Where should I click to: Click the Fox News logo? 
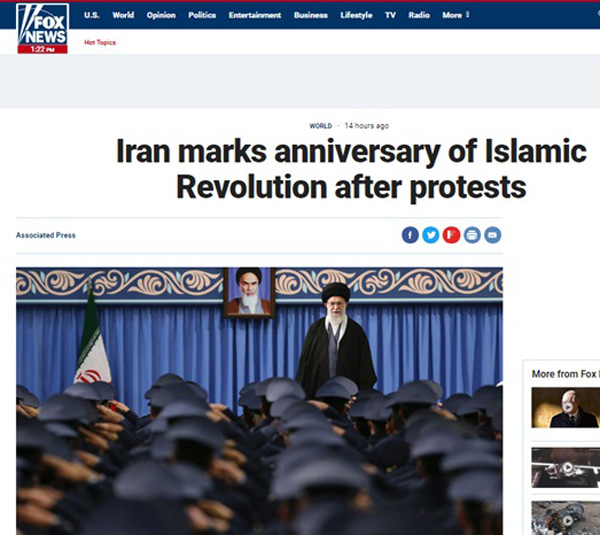(42, 28)
